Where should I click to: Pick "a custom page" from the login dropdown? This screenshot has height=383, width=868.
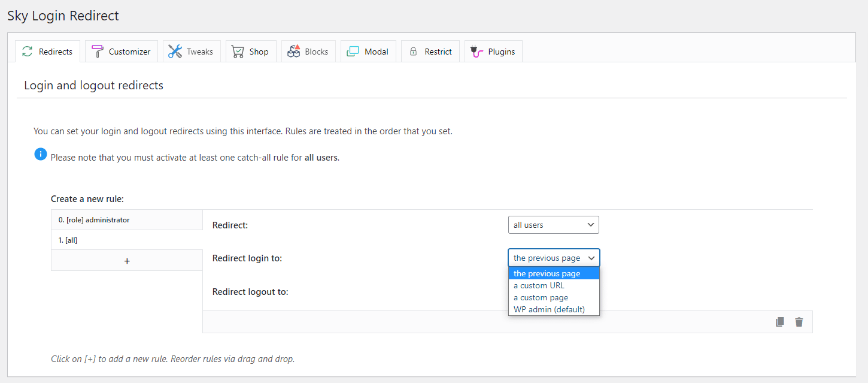pos(540,297)
